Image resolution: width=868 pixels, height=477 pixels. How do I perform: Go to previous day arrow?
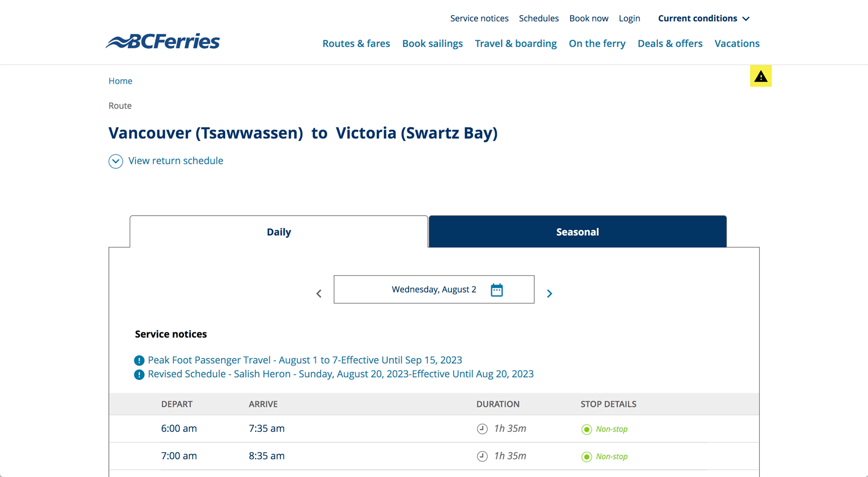(x=319, y=294)
